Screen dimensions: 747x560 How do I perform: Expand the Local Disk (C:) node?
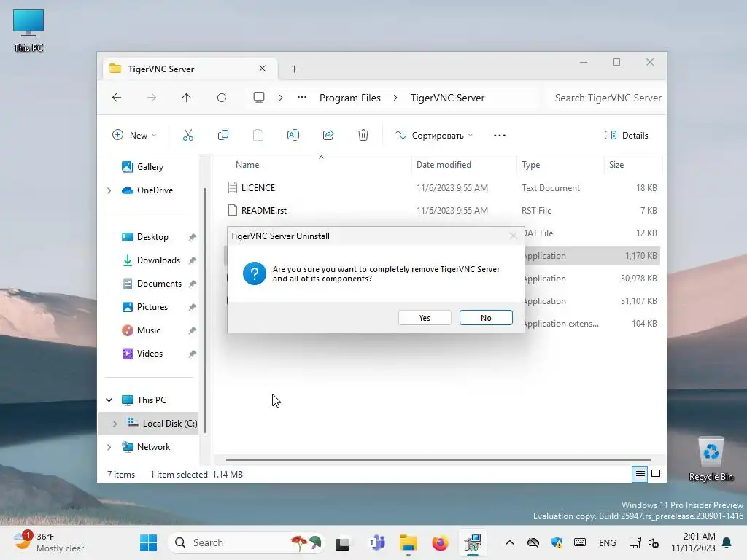coord(115,424)
